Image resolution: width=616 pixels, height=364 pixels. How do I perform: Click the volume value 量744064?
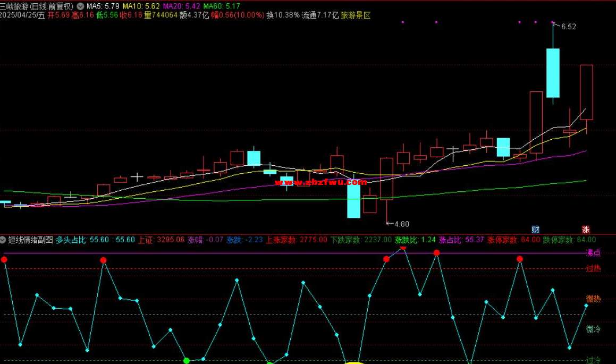[161, 15]
